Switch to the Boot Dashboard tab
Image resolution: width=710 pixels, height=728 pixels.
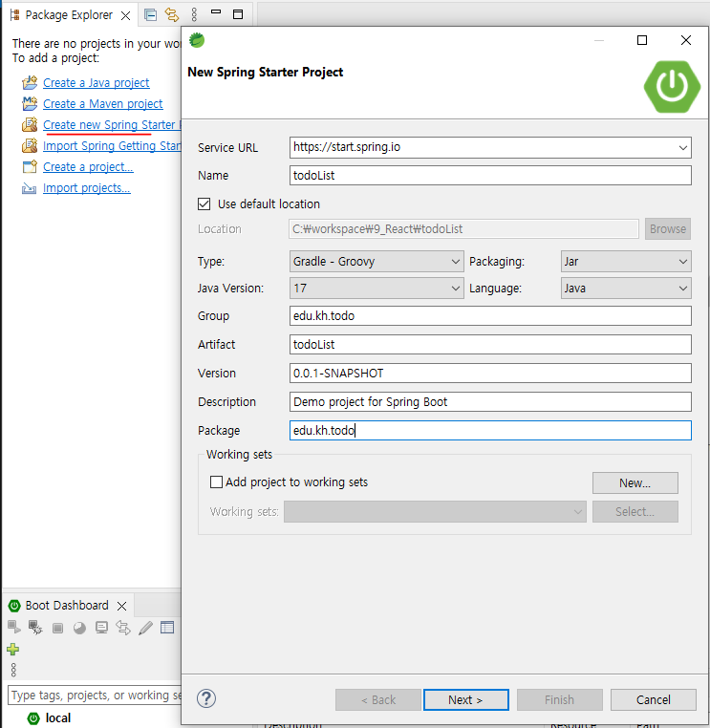tap(67, 606)
